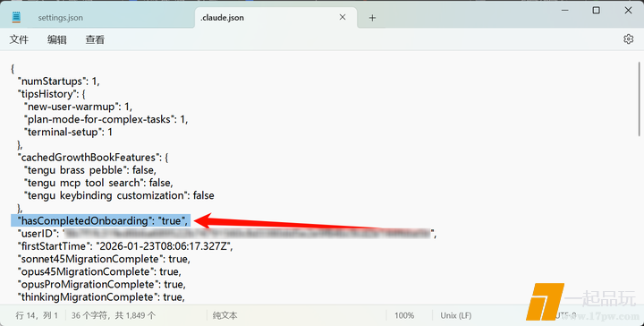Close the .claude.json tab

343,17
